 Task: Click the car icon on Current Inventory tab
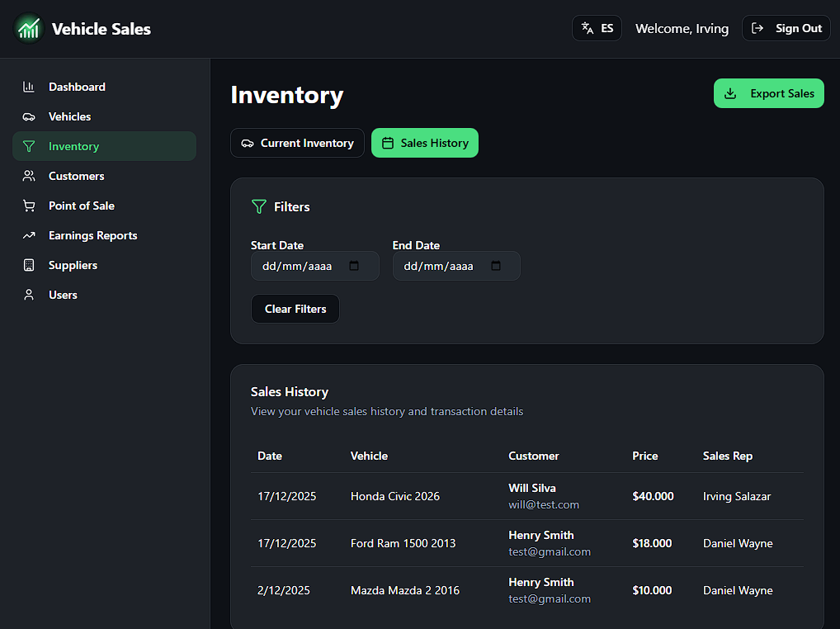[248, 144]
